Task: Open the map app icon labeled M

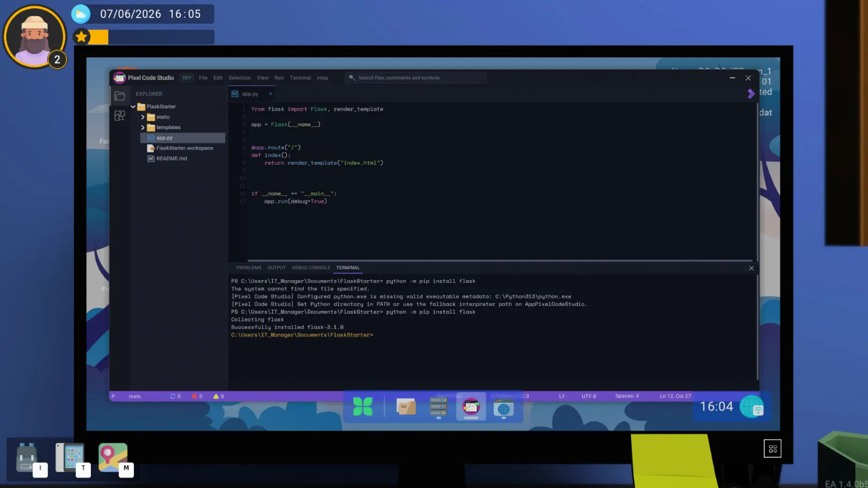Action: tap(113, 457)
